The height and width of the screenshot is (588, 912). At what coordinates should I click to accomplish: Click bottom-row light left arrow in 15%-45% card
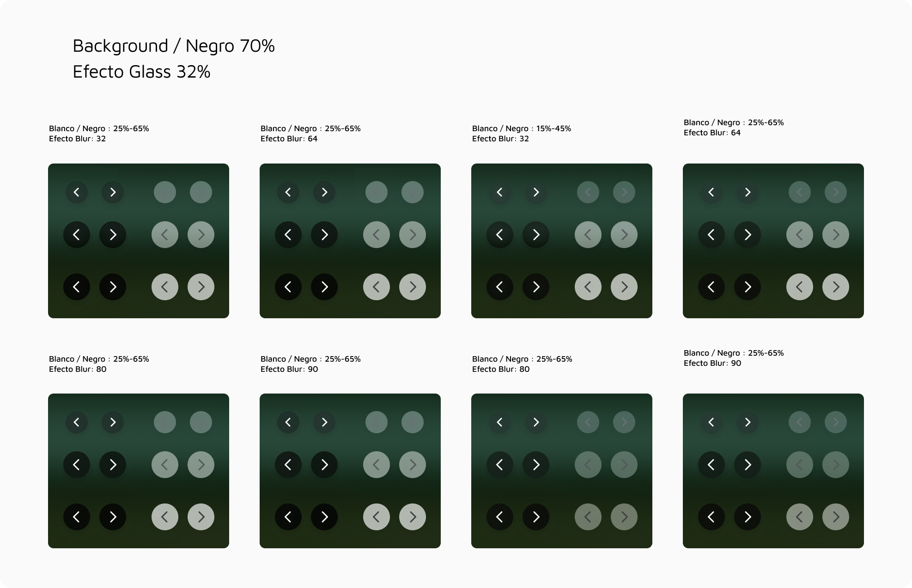(x=588, y=287)
